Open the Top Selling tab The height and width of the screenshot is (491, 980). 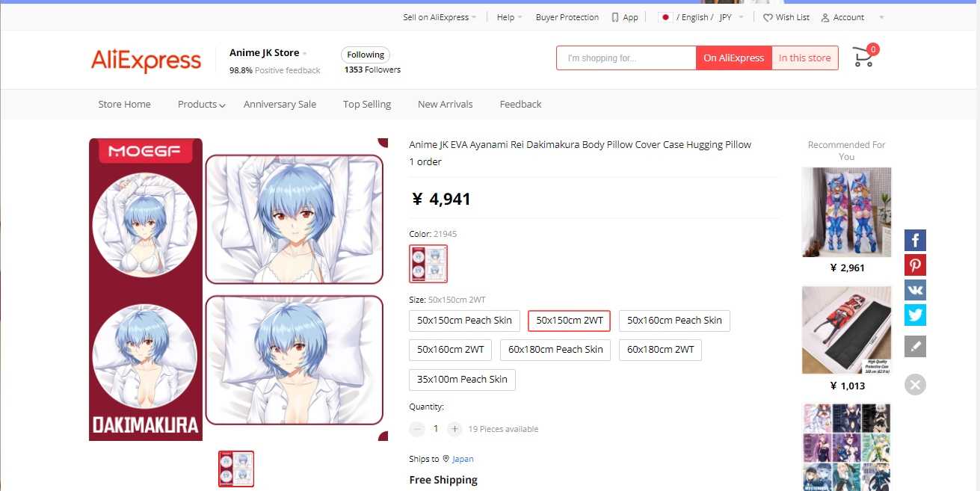[x=367, y=105]
